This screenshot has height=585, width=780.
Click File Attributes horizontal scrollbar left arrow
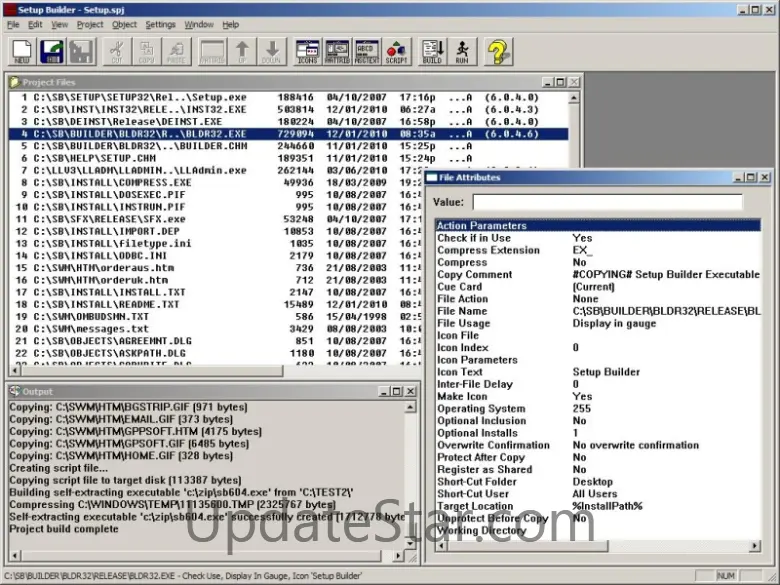click(x=441, y=546)
